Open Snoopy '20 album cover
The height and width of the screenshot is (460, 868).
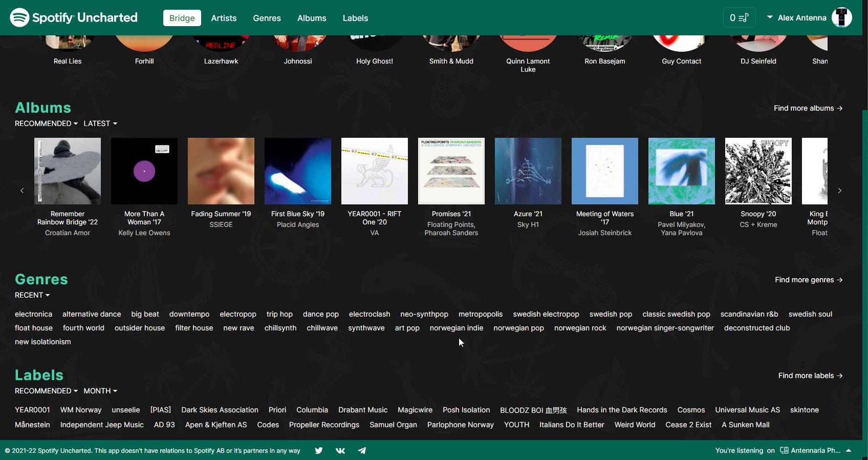[758, 171]
